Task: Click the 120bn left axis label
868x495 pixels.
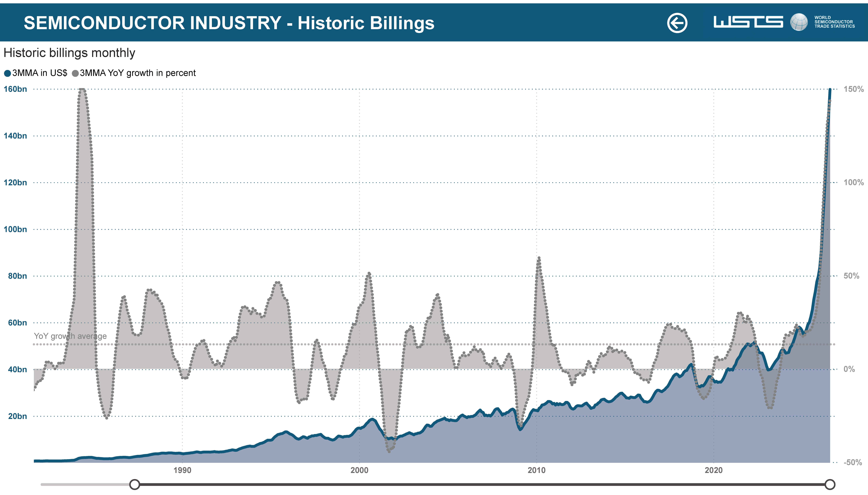Action: click(x=15, y=183)
